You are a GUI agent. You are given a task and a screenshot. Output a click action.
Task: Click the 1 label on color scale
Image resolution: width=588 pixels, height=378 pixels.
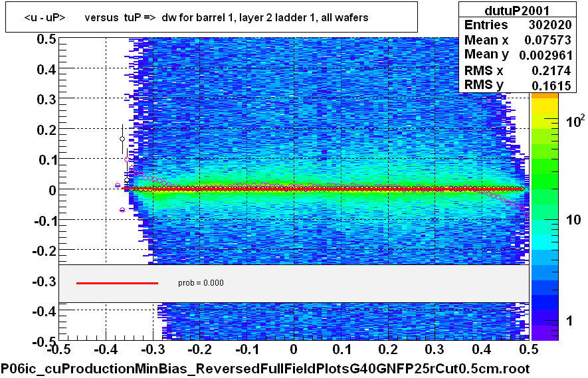[569, 321]
